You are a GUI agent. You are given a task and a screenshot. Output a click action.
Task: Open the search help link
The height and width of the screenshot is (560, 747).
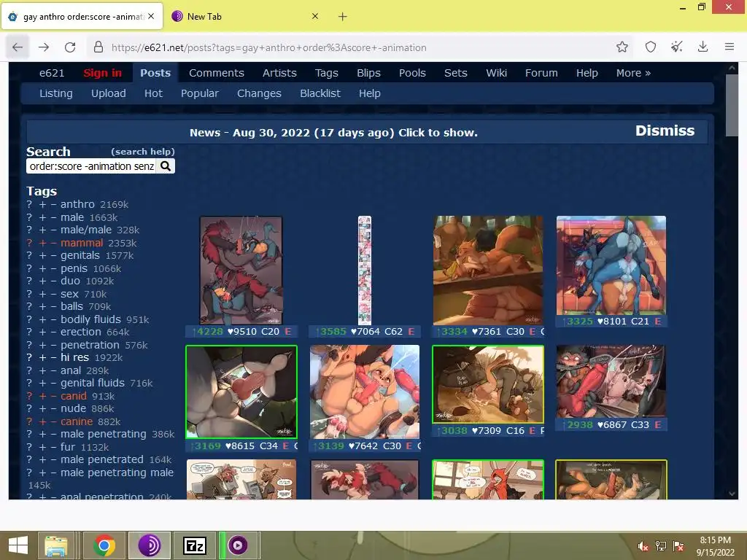click(x=143, y=152)
